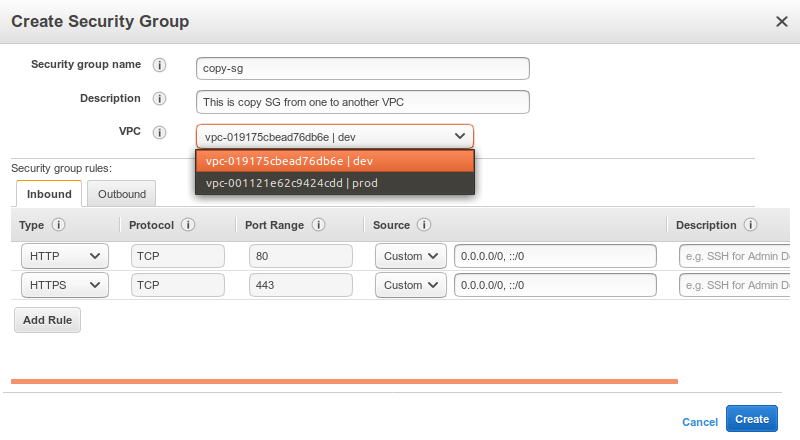
Task: Click info icon in Source column header
Action: 424,226
